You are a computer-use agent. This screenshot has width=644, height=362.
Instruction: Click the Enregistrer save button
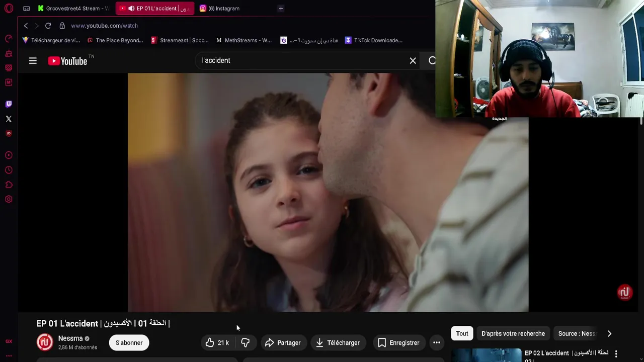click(398, 343)
